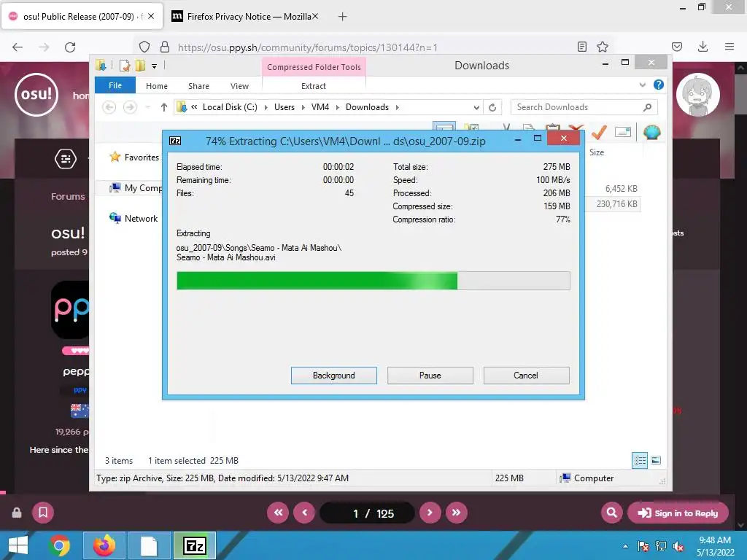Viewport: 747px width, 560px height.
Task: Switch to details view layout icon
Action: (x=640, y=460)
